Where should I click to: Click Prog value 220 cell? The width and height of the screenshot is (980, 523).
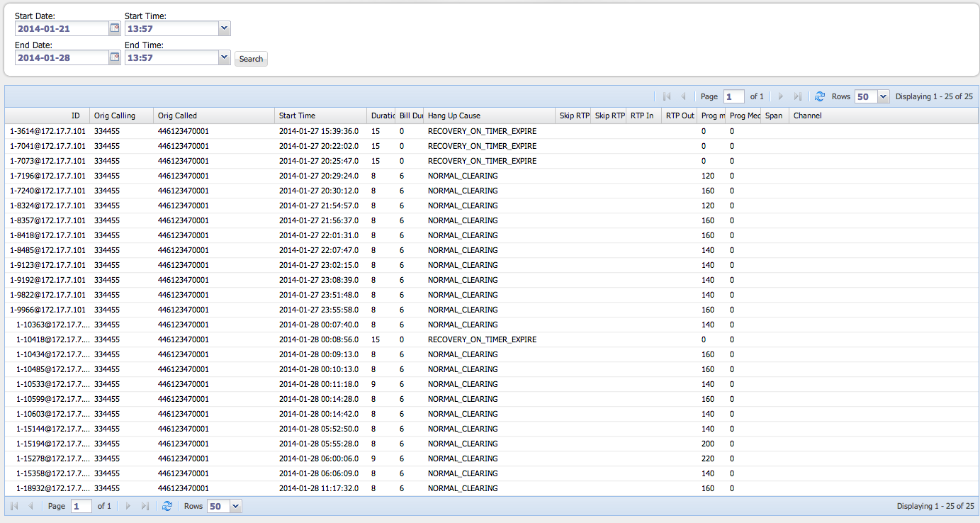pyautogui.click(x=708, y=459)
